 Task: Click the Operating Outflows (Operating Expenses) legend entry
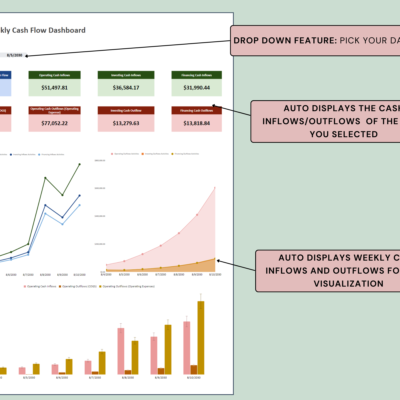tap(127, 286)
